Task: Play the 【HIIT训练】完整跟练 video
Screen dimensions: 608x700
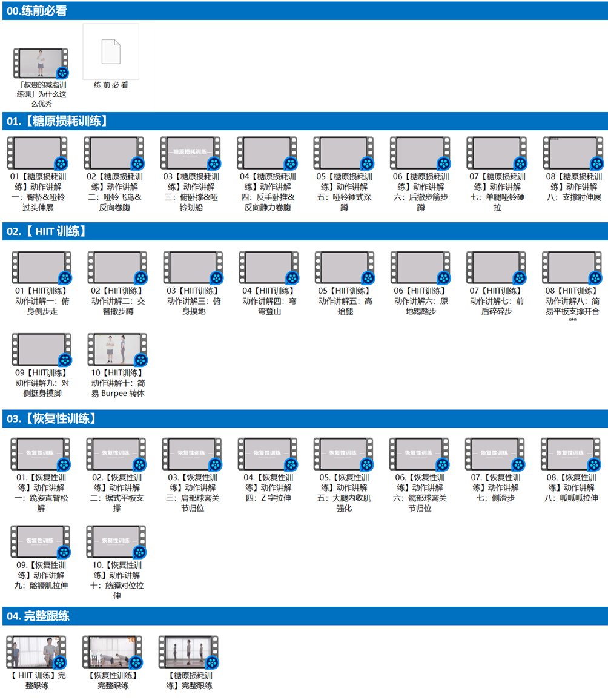Action: tap(36, 652)
